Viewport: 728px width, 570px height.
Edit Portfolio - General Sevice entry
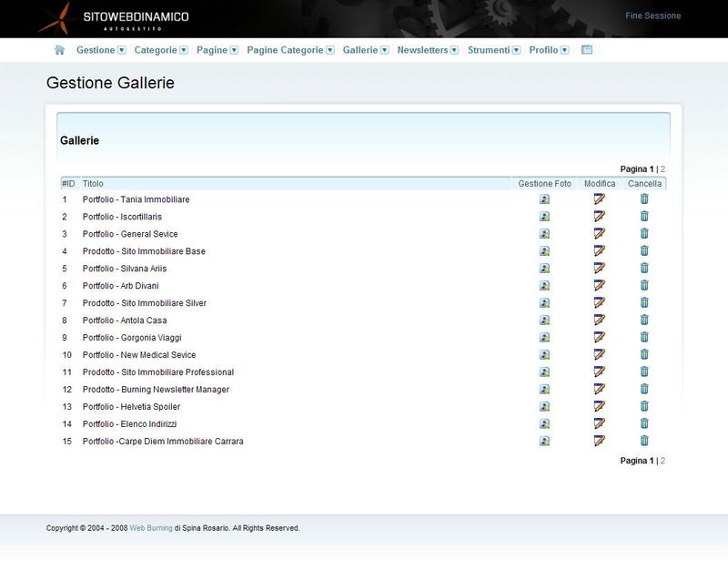click(600, 234)
